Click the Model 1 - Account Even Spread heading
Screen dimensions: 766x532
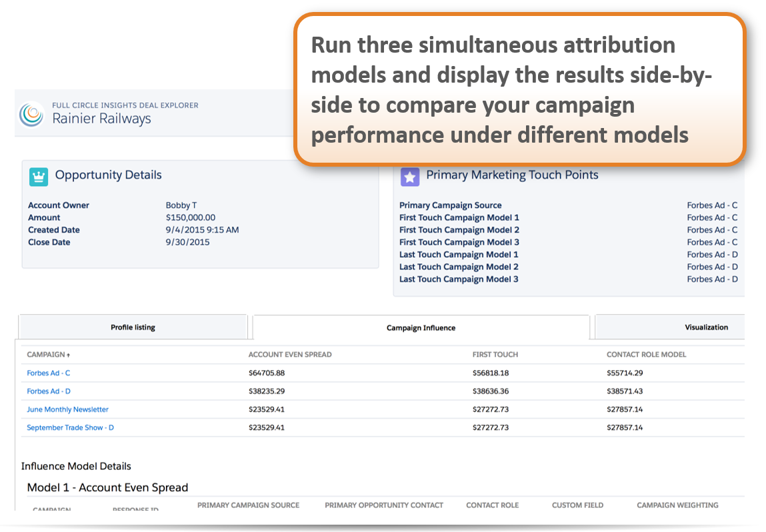pos(106,487)
